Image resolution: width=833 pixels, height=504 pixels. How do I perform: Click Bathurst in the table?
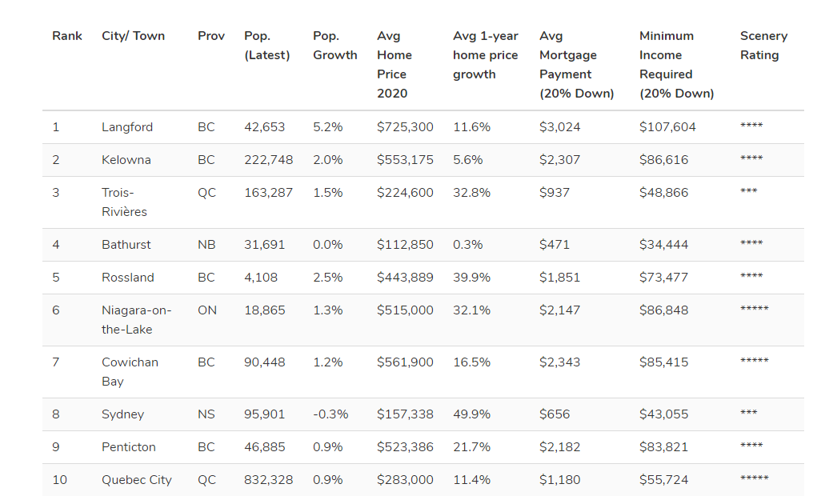tap(126, 245)
